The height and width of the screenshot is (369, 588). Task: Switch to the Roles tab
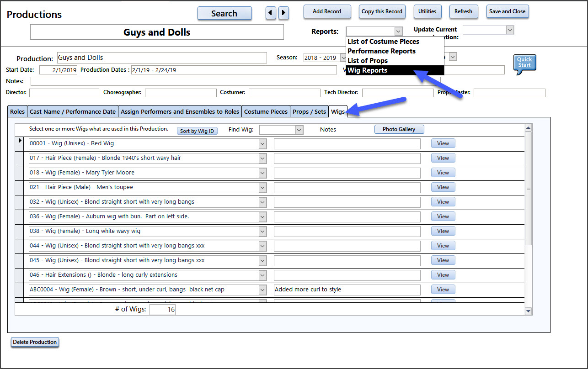[17, 111]
